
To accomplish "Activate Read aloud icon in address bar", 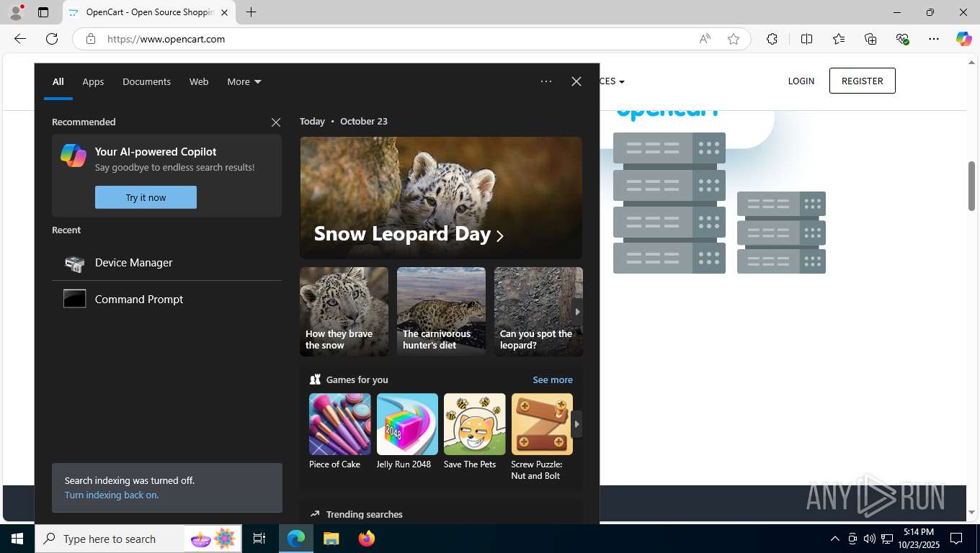I will 705,39.
